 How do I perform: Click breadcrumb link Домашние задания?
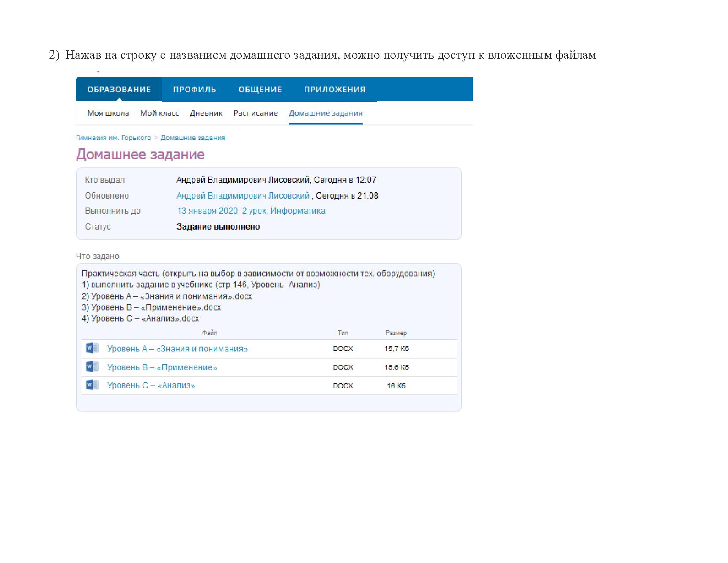[193, 138]
